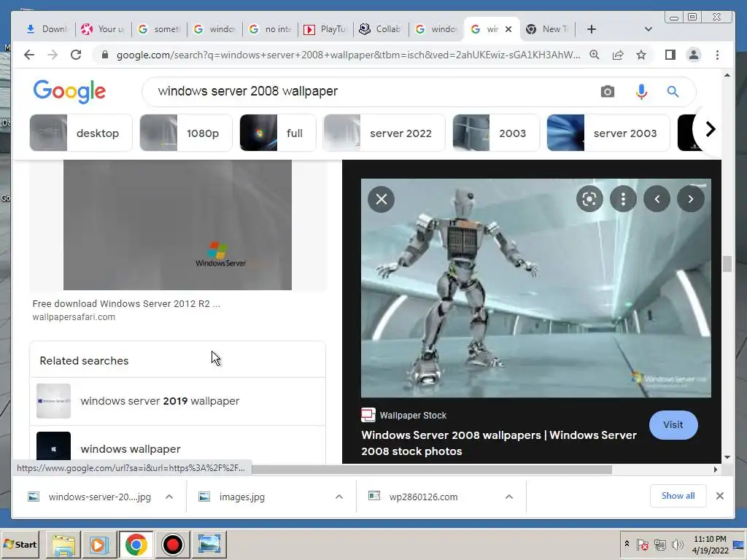This screenshot has height=560, width=747.
Task: Switch to the Downloads tab
Action: [x=47, y=29]
